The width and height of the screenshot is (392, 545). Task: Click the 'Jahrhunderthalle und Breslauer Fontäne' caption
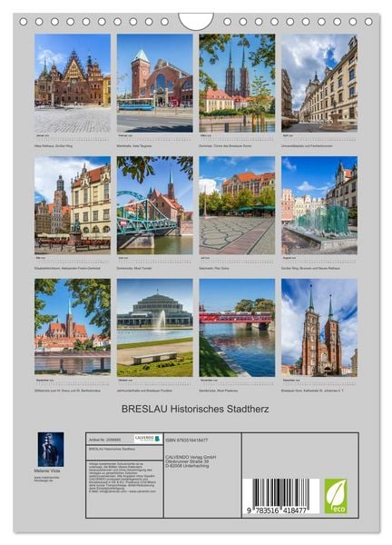pos(144,391)
